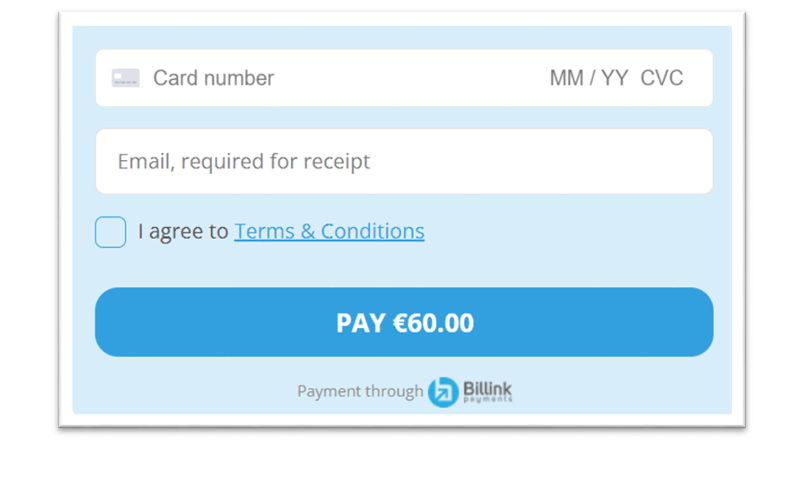800x478 pixels.
Task: Click the MM / YY expiry field
Action: (588, 78)
